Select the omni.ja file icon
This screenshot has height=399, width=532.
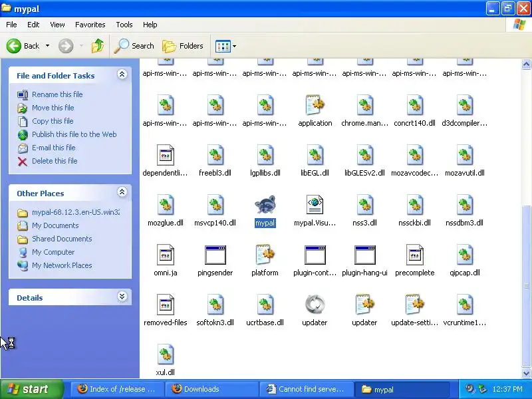pyautogui.click(x=165, y=255)
